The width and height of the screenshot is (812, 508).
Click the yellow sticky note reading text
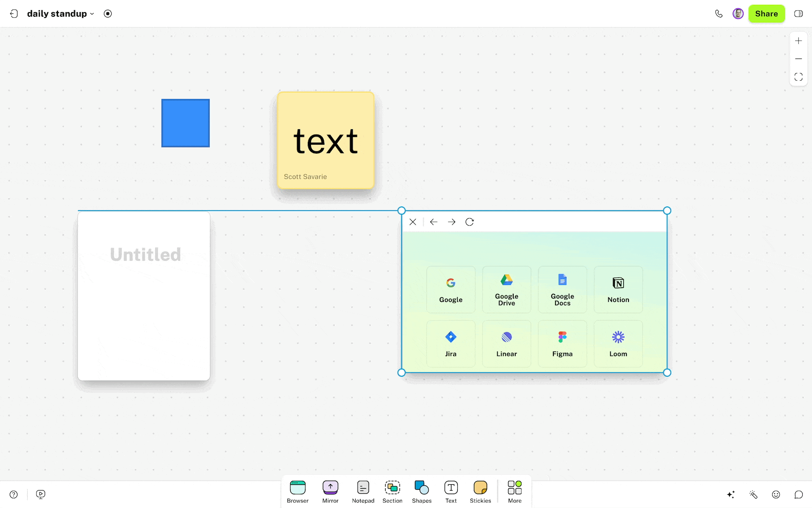[326, 140]
